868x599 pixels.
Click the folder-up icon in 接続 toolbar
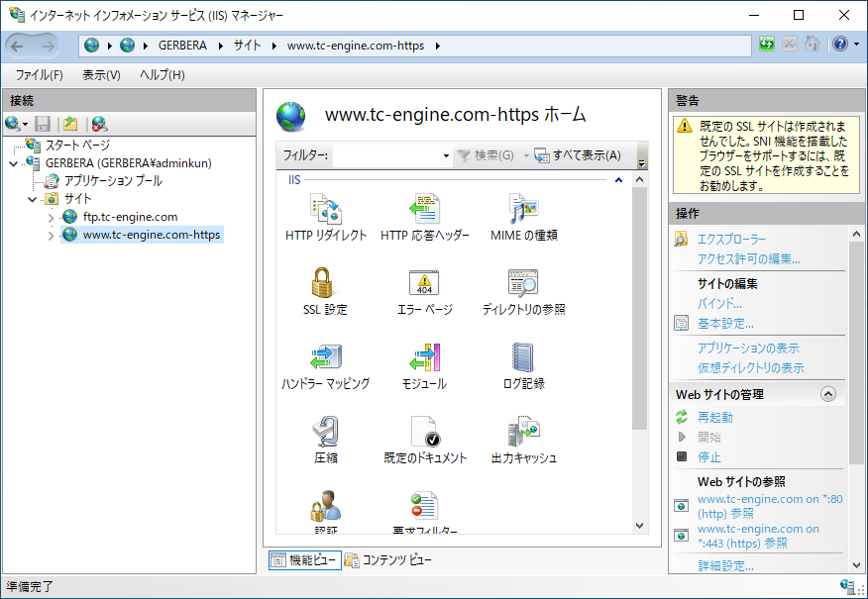(x=70, y=124)
